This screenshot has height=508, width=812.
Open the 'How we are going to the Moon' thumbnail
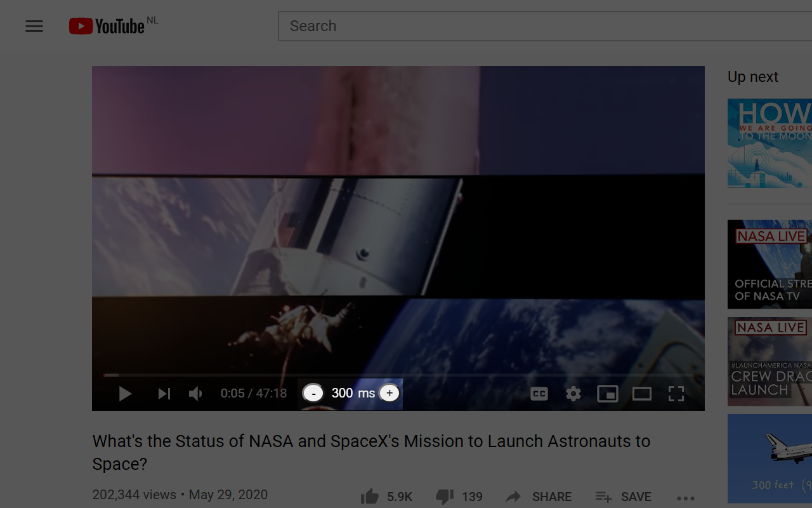click(x=769, y=143)
